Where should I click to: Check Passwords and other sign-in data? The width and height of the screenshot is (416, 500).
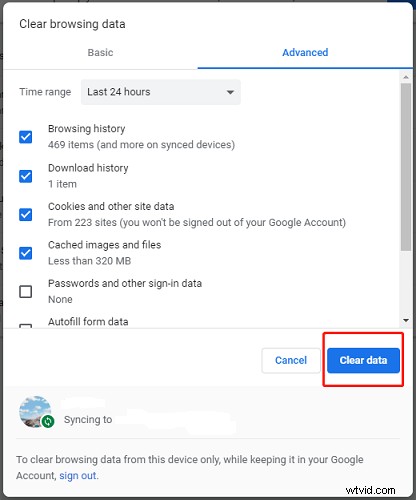pyautogui.click(x=26, y=291)
